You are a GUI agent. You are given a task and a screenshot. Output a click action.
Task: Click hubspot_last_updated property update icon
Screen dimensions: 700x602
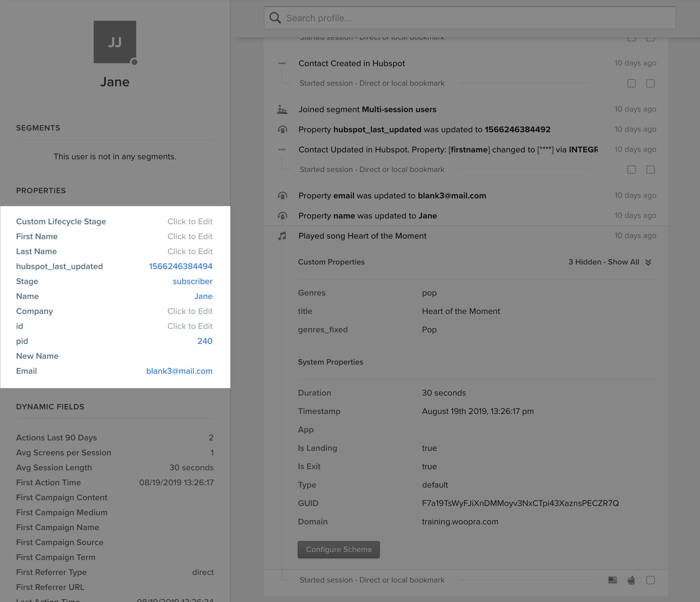pos(282,129)
